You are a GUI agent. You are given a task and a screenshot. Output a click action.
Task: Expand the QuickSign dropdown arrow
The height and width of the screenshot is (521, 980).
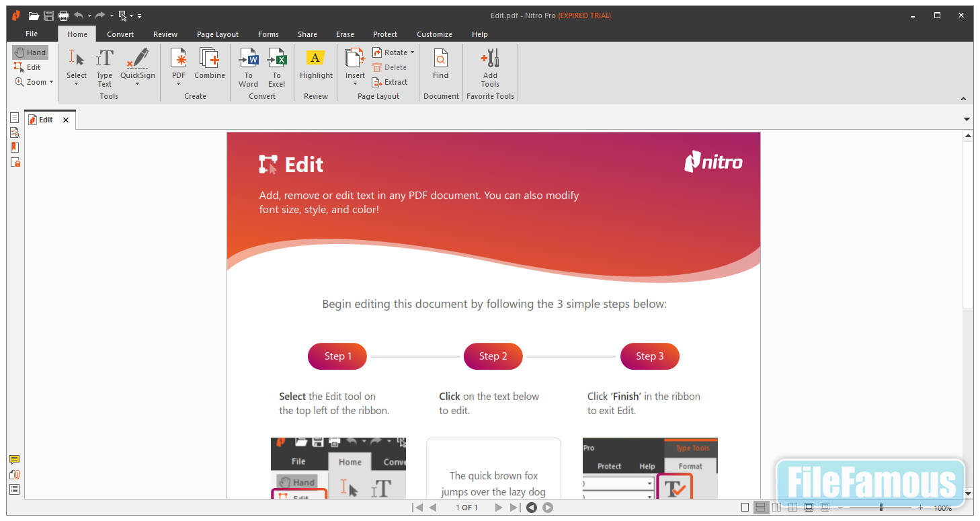[x=138, y=84]
